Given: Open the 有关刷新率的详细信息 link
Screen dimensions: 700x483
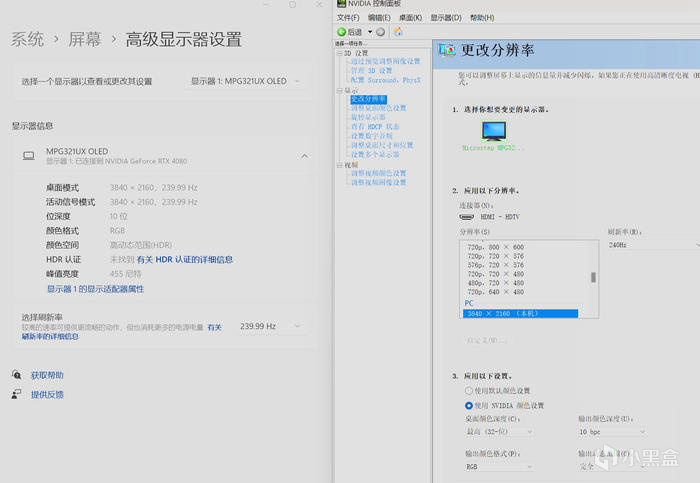Looking at the screenshot, I should [50, 336].
